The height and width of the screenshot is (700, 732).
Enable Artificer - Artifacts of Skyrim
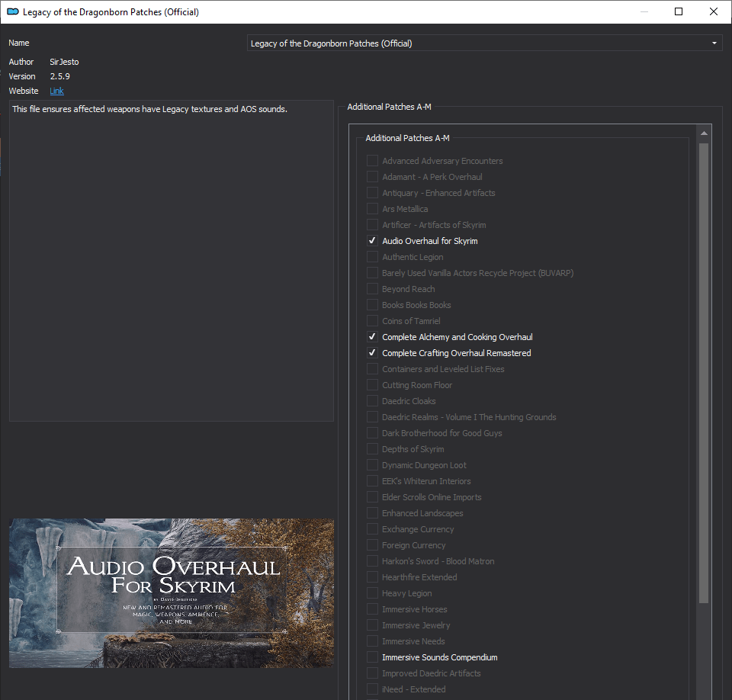coord(372,225)
